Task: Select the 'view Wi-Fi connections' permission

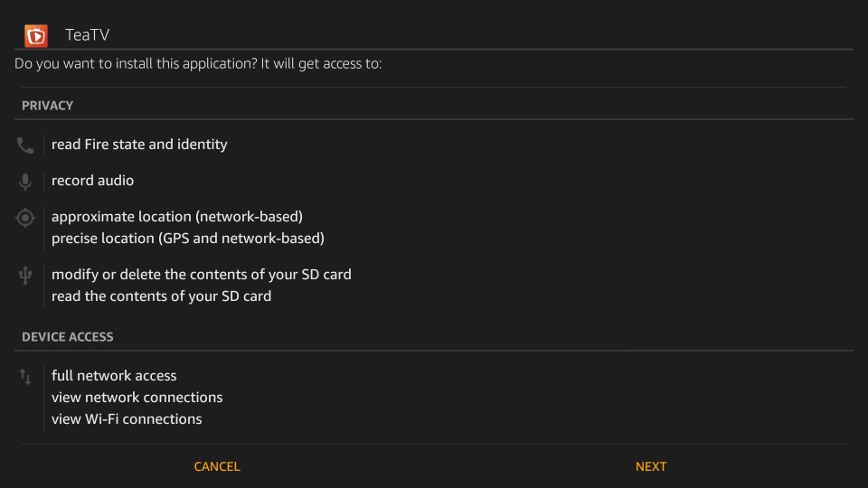Action: tap(127, 418)
